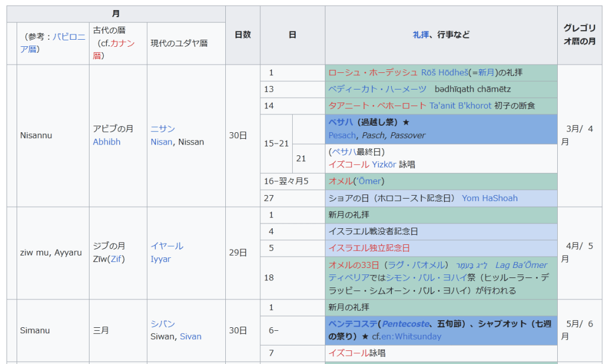
Task: Click the en:Whitsunday link
Action: [412, 337]
